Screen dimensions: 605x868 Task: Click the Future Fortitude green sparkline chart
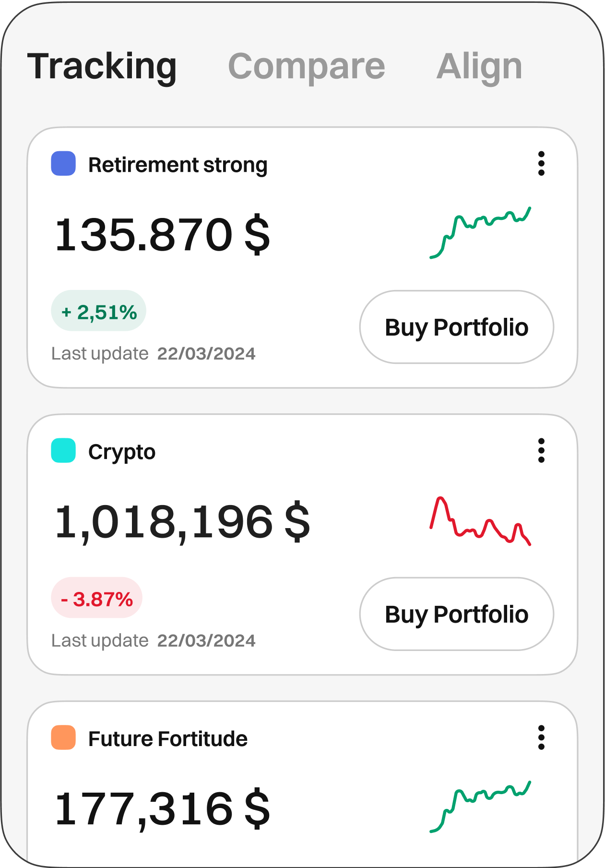[x=480, y=807]
